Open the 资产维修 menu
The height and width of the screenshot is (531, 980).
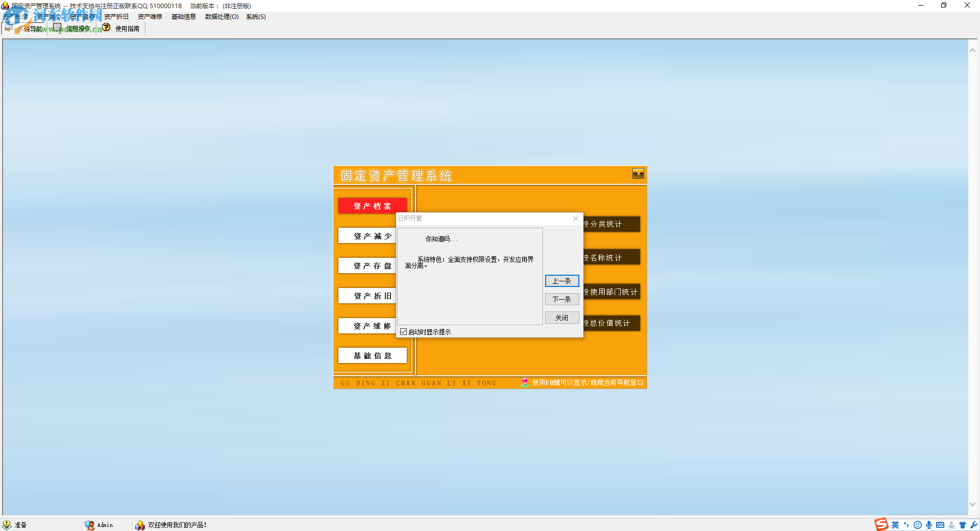(x=150, y=17)
